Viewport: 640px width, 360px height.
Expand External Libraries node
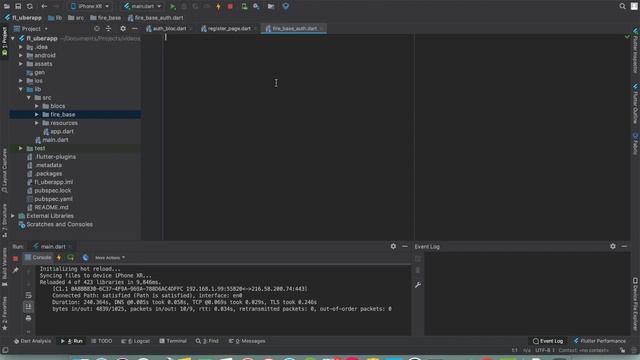pos(13,216)
